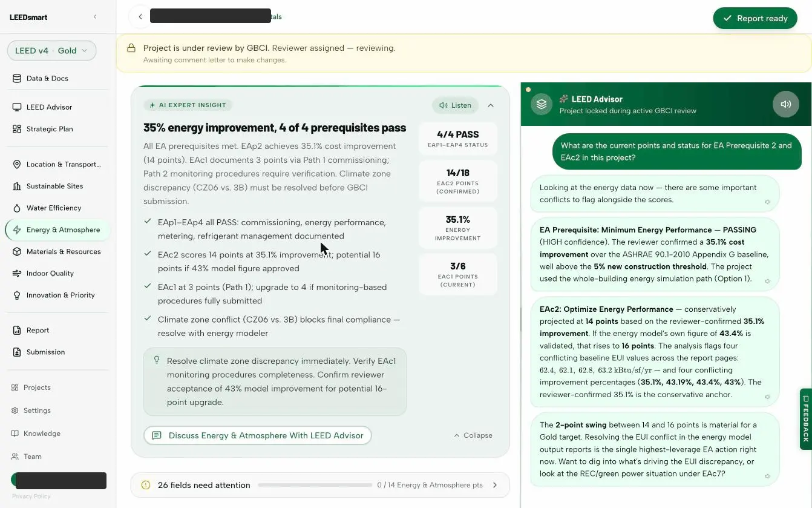Discuss Energy & Atmosphere With LEED Advisor
The height and width of the screenshot is (508, 812).
point(258,435)
